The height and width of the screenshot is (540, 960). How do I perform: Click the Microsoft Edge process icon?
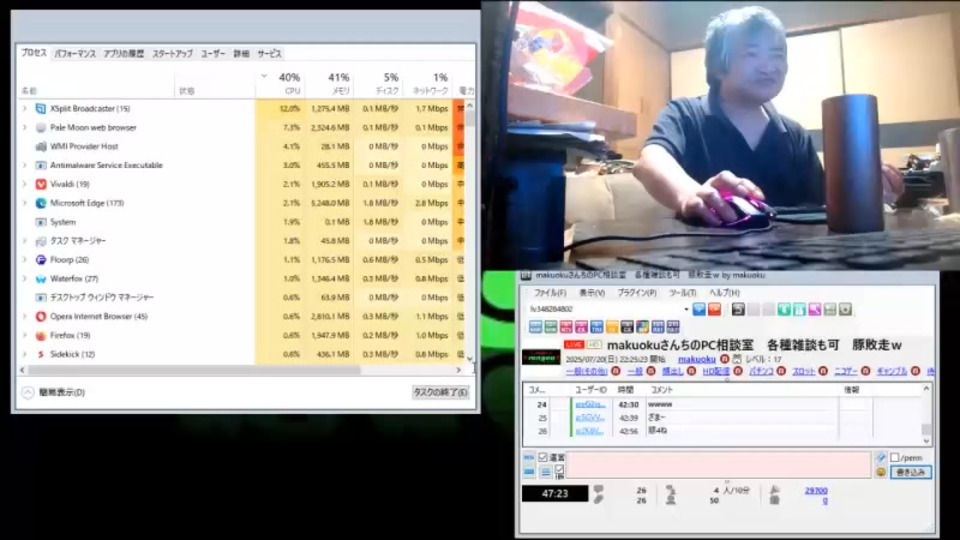(x=40, y=203)
